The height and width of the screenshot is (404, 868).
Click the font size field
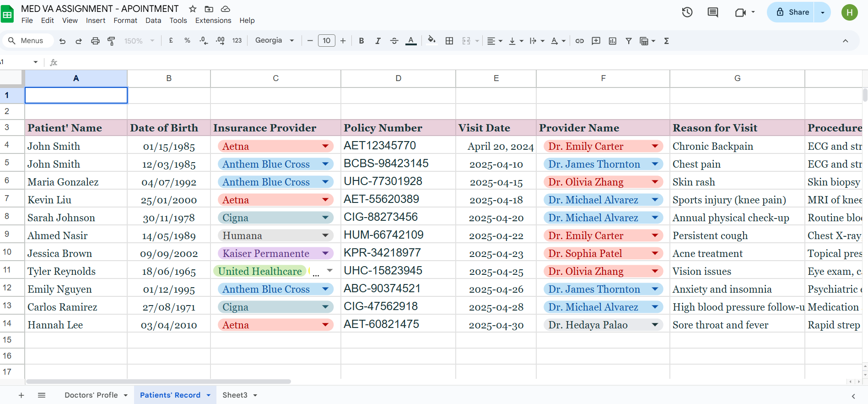point(326,41)
